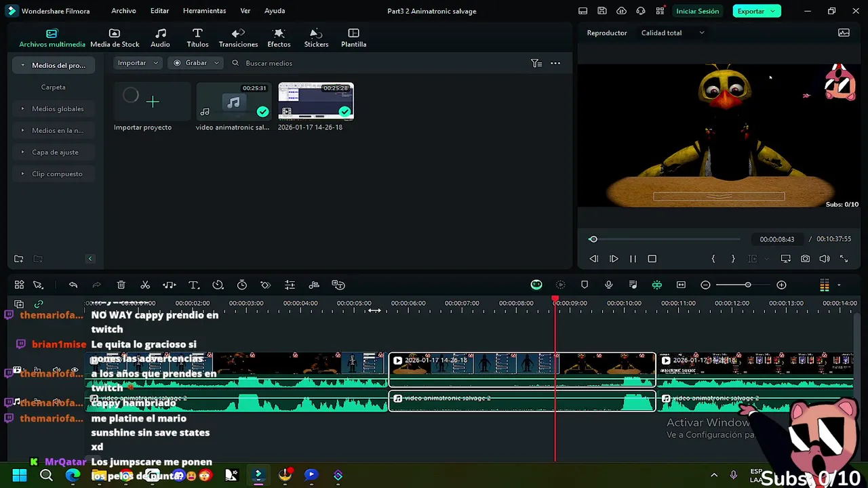
Task: Open the Efectos tab
Action: (x=279, y=38)
